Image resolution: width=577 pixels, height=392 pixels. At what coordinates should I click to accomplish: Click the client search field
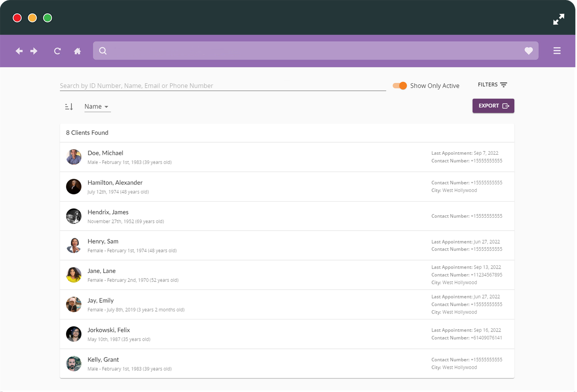223,86
